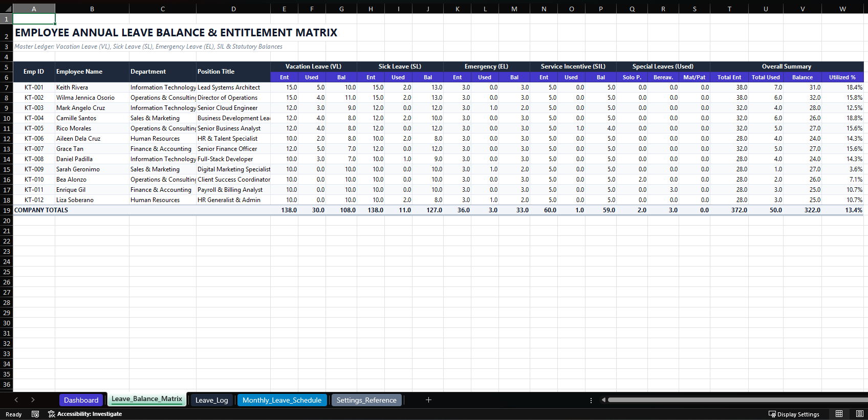Select column W header
This screenshot has height=420, width=868.
coord(842,9)
